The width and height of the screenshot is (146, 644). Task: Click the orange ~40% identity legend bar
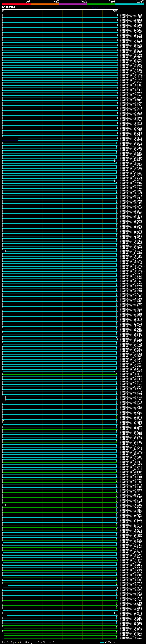(x=45, y=4)
